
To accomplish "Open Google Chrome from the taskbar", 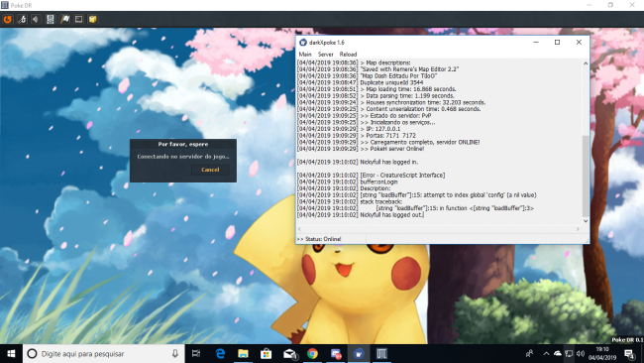I will pyautogui.click(x=312, y=353).
